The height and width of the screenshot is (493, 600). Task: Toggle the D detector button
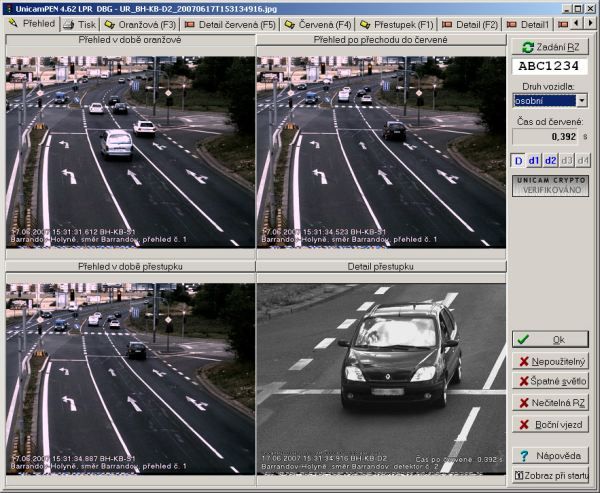tap(518, 160)
